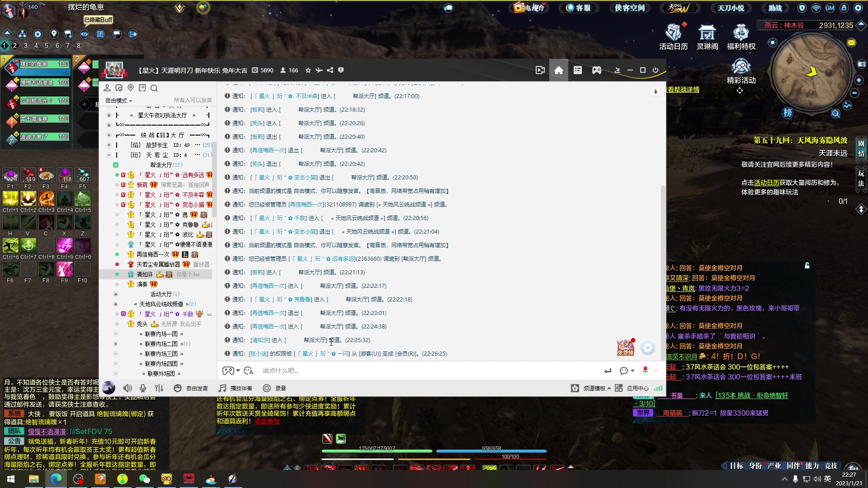Viewport: 868px width, 488px height.
Task: Click the 查看帮战详情 link
Action: click(x=682, y=89)
